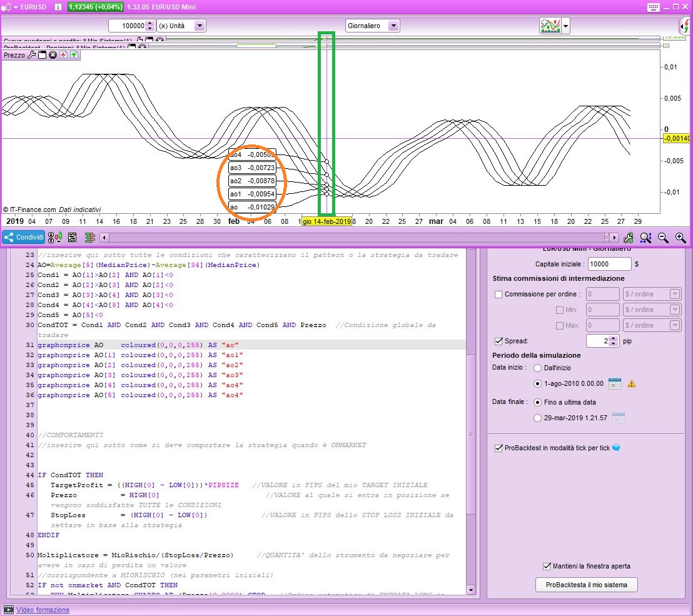Click the indicators chart icon in toolbar

click(549, 26)
